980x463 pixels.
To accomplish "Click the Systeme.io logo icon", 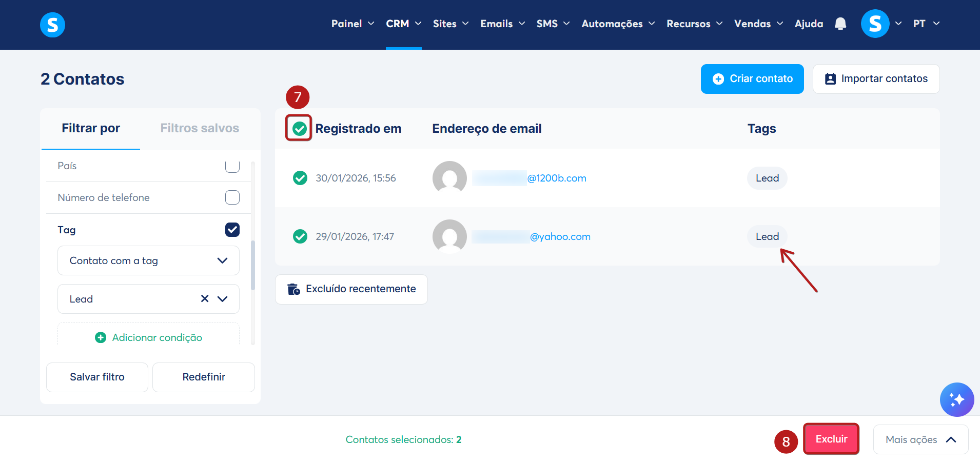I will pyautogui.click(x=52, y=25).
